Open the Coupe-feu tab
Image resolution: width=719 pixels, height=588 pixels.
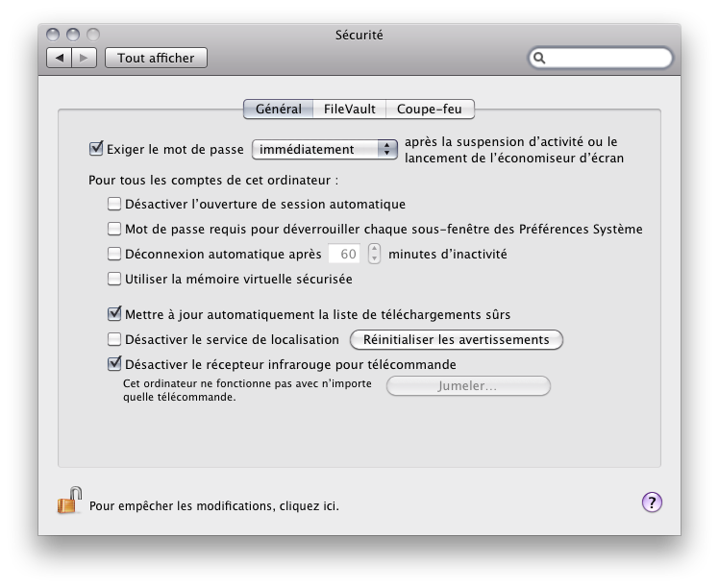point(430,110)
